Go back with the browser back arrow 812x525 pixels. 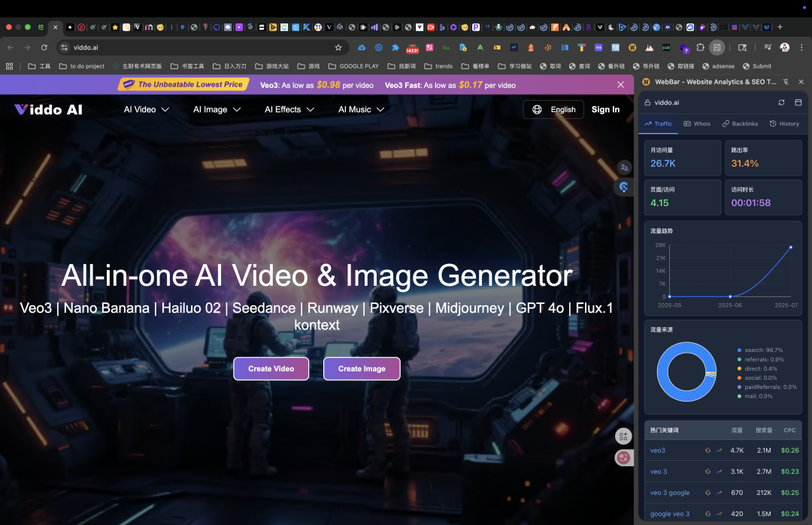point(11,47)
